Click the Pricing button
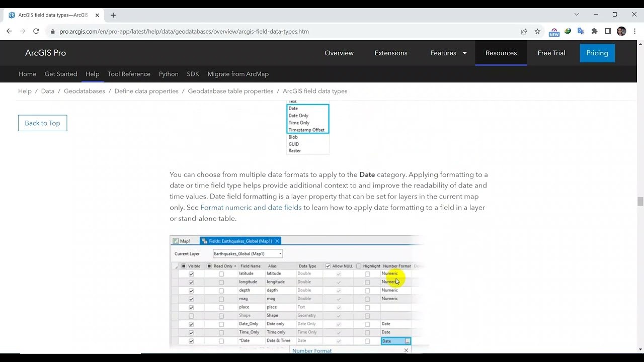The image size is (644, 362). (597, 53)
